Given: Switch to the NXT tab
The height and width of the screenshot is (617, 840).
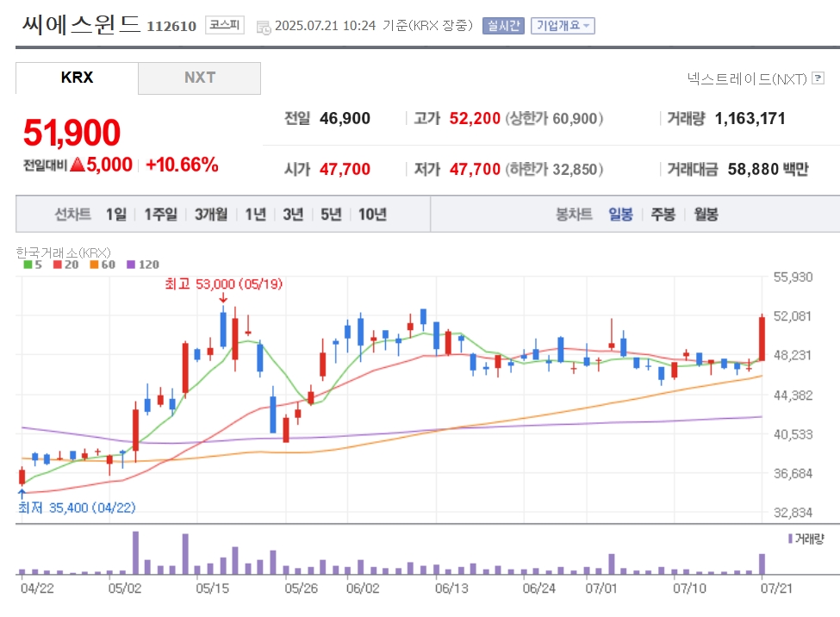Looking at the screenshot, I should 199,78.
